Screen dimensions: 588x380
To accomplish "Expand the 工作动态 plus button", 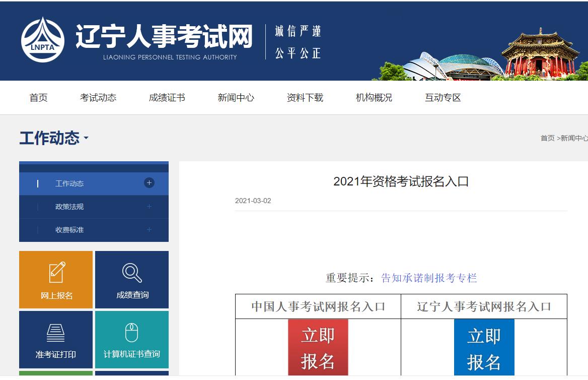I will tap(149, 183).
